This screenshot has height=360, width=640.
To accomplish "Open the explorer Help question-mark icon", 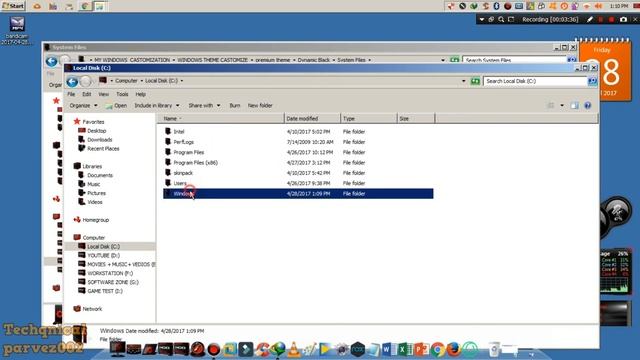I will click(587, 106).
